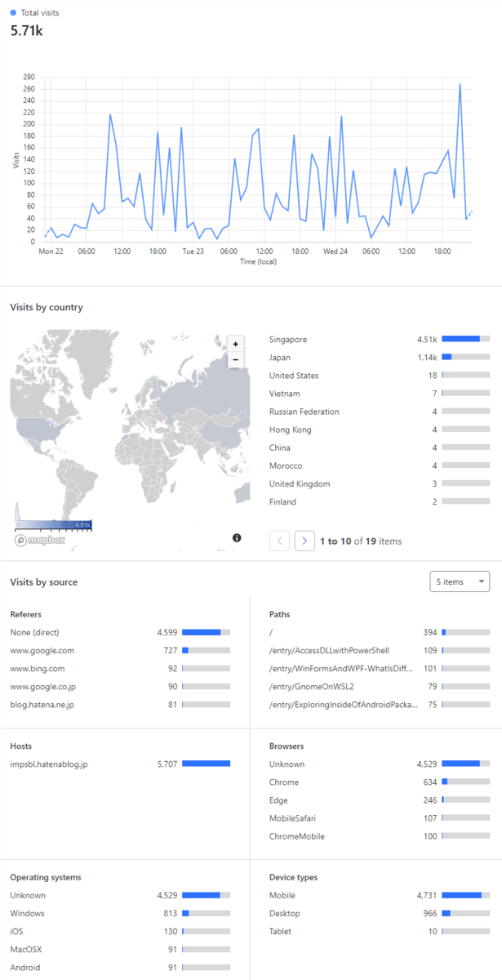The width and height of the screenshot is (502, 980).
Task: Select Singapore in the country list
Action: [380, 340]
